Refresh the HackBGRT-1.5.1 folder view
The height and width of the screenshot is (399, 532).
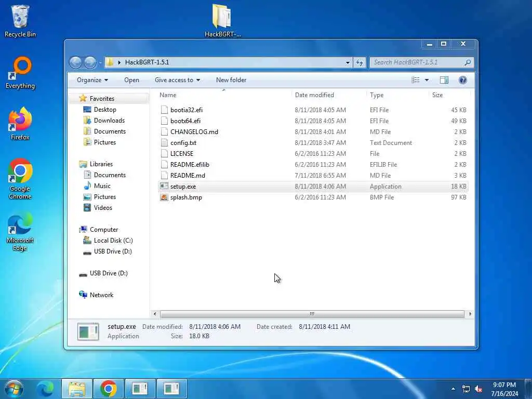[360, 62]
